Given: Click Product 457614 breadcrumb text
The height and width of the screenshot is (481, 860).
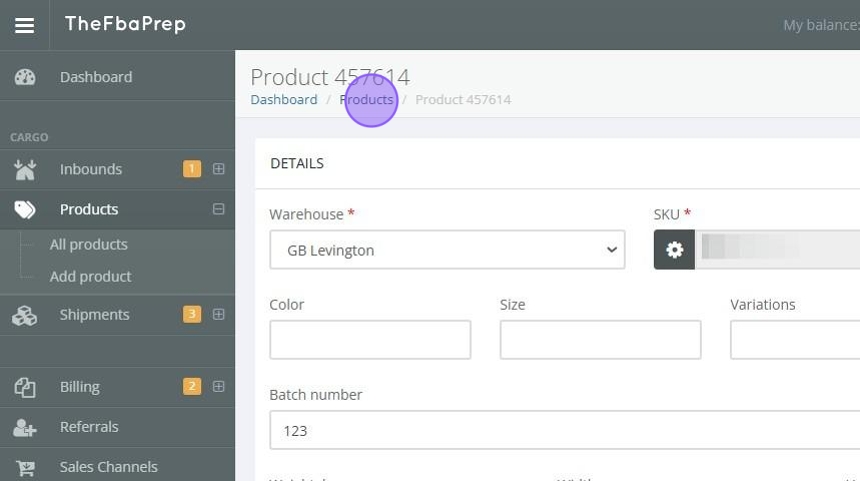Looking at the screenshot, I should 463,99.
